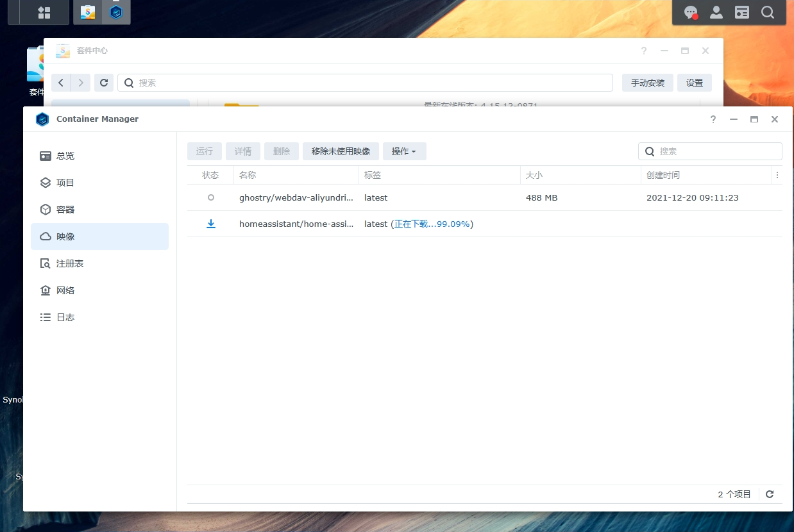This screenshot has width=794, height=532.
Task: Close the Container Manager window
Action: click(775, 119)
